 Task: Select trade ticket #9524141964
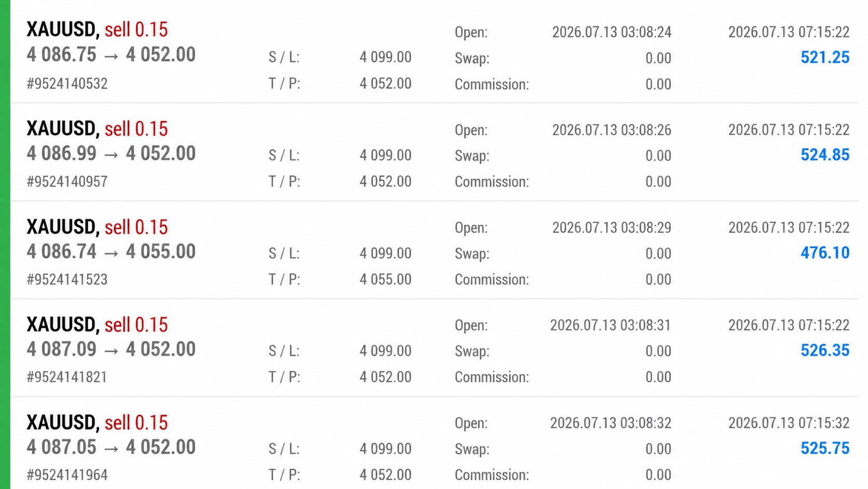coord(67,475)
